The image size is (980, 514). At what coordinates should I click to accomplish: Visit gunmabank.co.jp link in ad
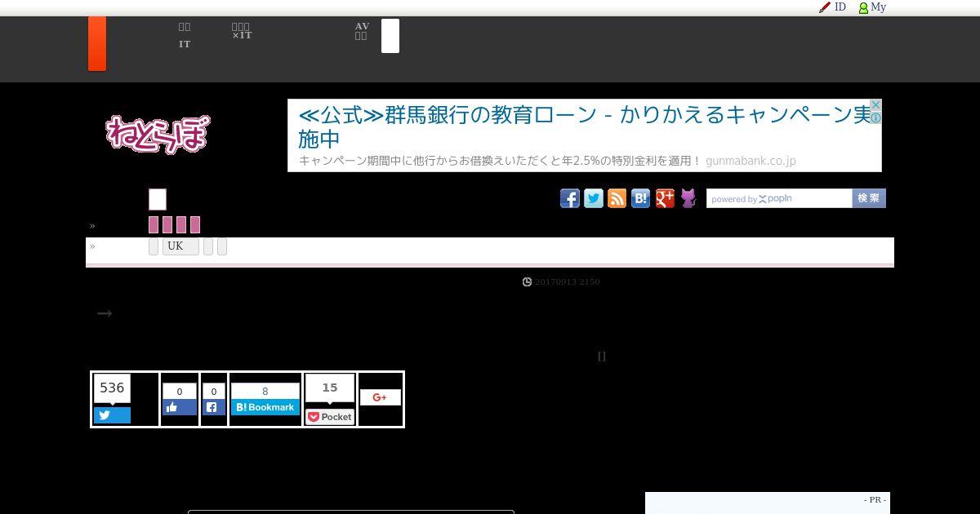point(751,161)
